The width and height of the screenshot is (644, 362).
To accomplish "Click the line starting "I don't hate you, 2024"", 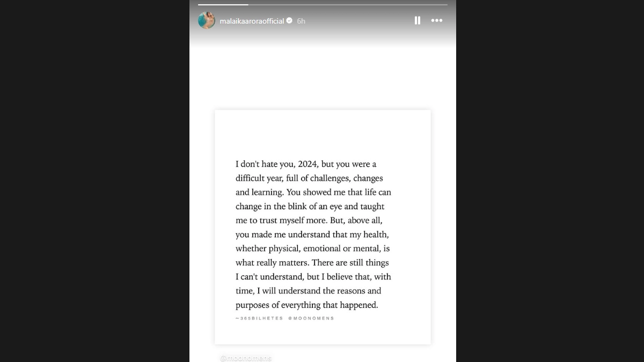I will click(x=306, y=164).
